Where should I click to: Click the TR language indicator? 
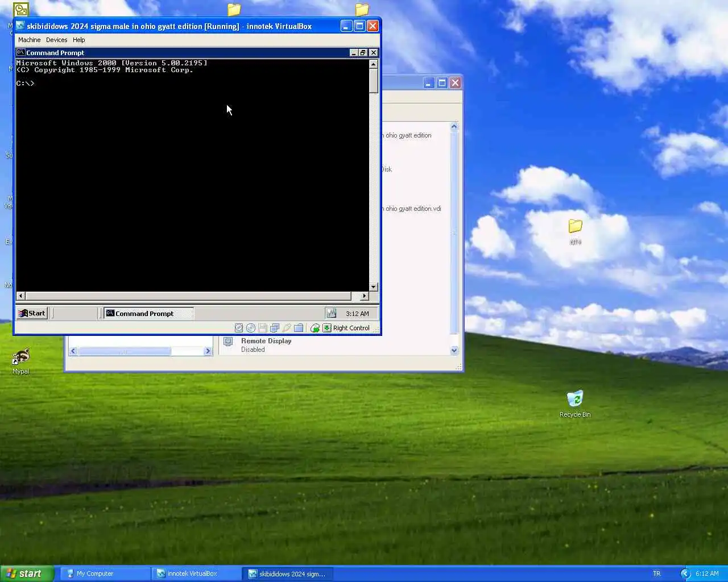click(657, 574)
